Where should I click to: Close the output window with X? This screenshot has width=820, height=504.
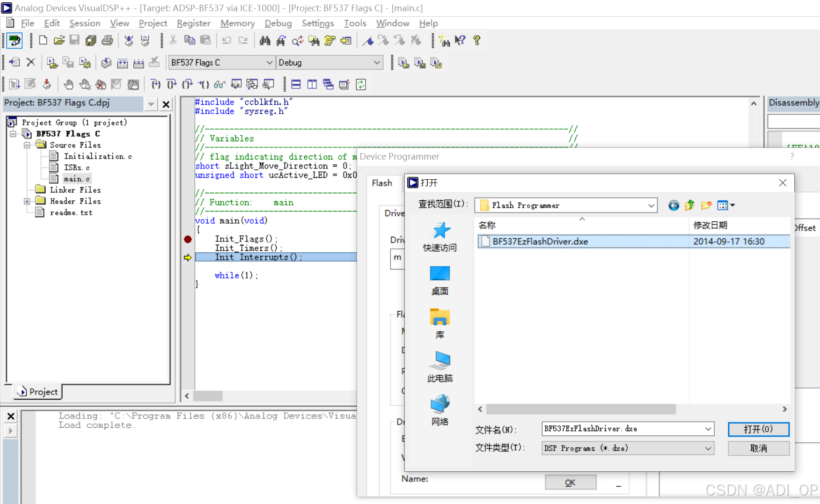(11, 416)
